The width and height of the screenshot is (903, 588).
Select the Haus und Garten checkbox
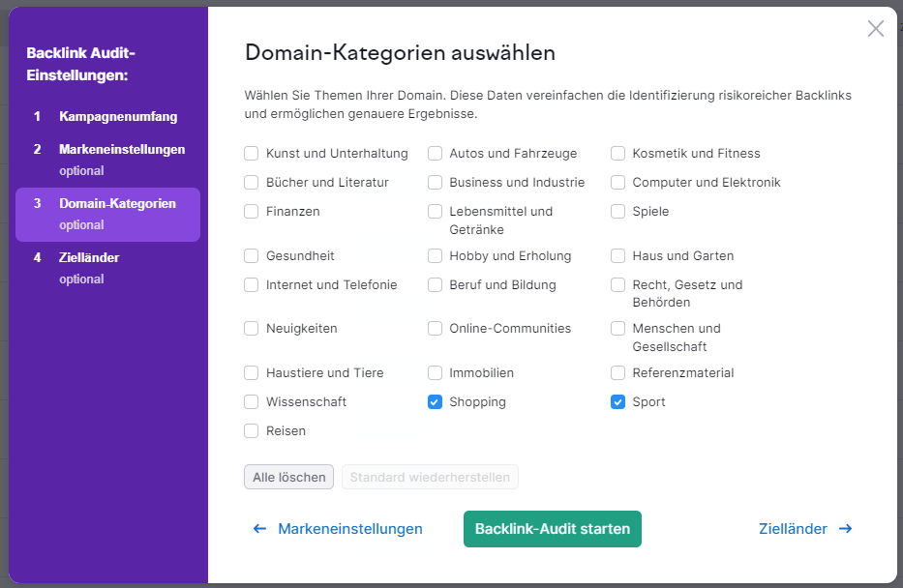[617, 255]
